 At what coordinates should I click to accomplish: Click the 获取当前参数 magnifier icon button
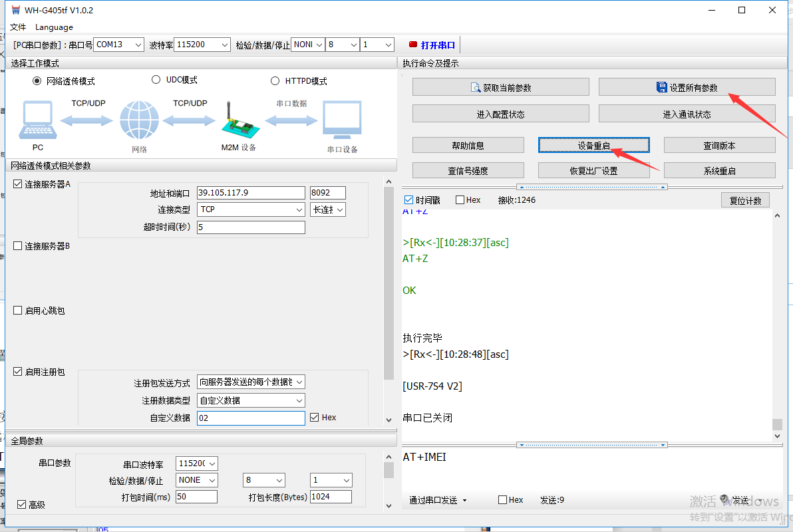476,88
